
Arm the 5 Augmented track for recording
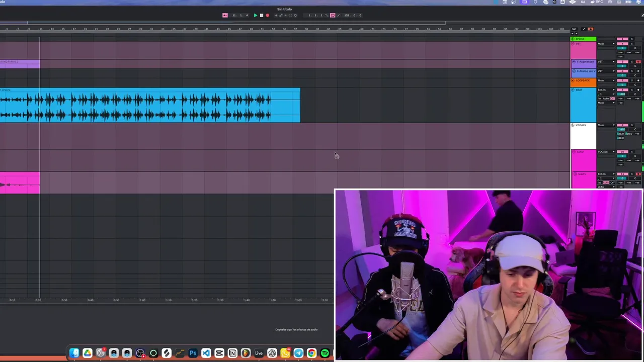pyautogui.click(x=638, y=62)
